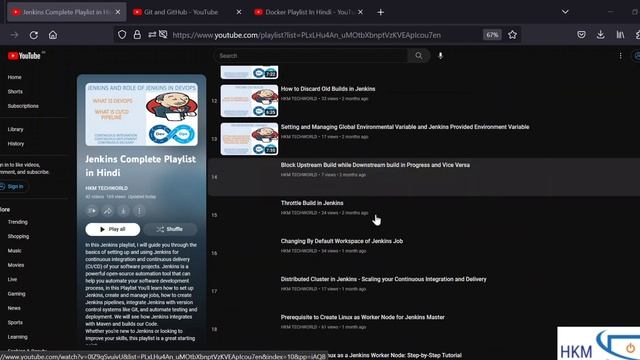Open Prerequisite to Create Linux as Worker Node
640x360 pixels.
pyautogui.click(x=362, y=317)
